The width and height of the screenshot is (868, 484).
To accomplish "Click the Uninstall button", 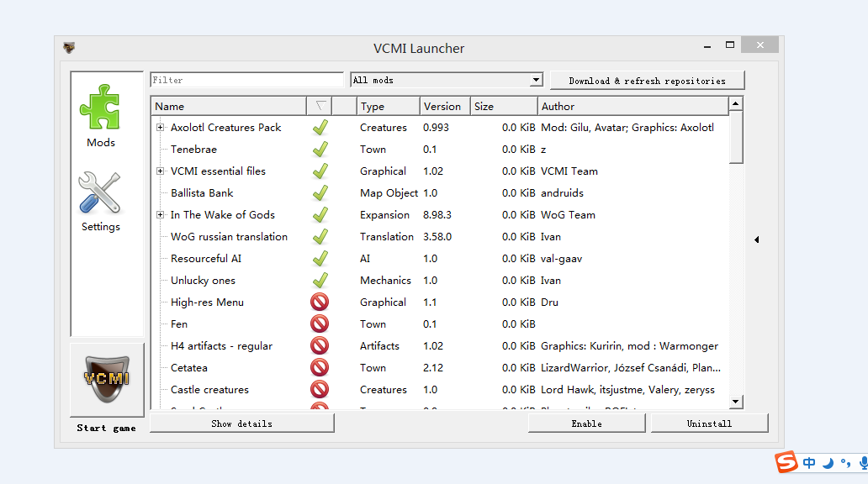I will [x=709, y=423].
